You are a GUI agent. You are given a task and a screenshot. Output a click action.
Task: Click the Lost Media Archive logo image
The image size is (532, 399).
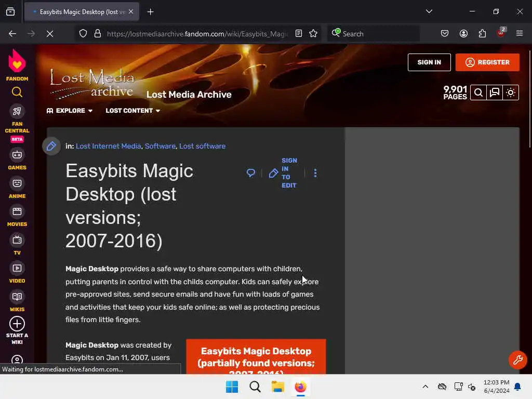tap(92, 84)
